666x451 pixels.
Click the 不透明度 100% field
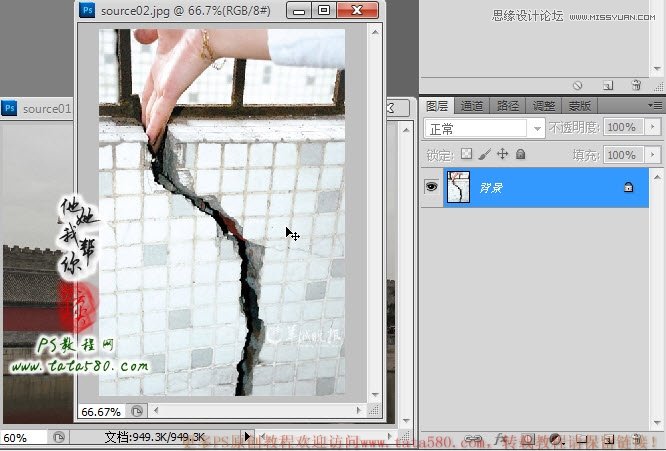[624, 127]
